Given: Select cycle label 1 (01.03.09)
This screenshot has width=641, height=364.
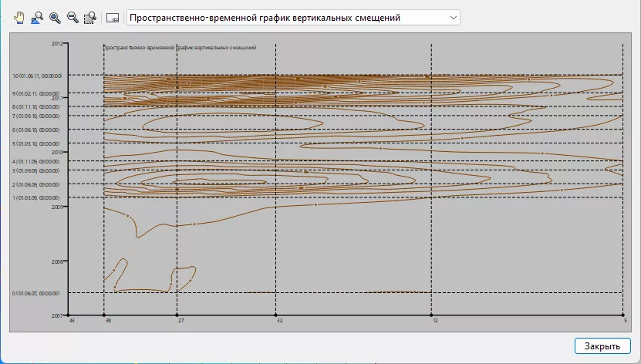Looking at the screenshot, I should [x=36, y=198].
